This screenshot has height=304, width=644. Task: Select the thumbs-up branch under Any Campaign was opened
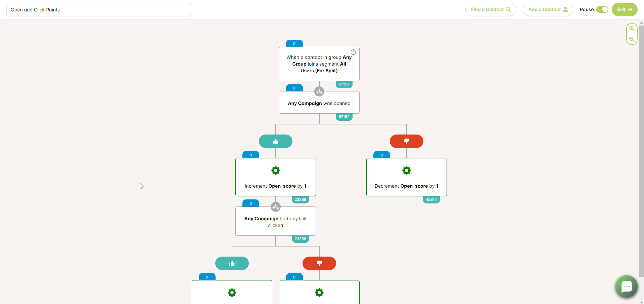coord(275,141)
